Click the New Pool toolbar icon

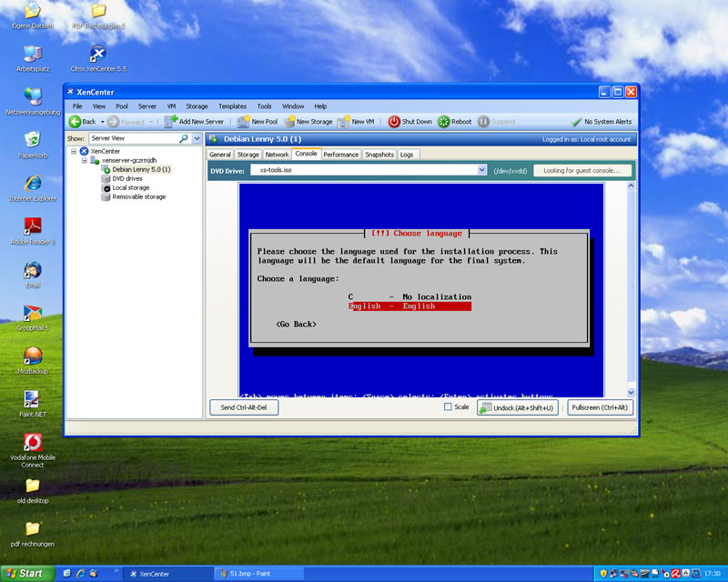tap(243, 122)
